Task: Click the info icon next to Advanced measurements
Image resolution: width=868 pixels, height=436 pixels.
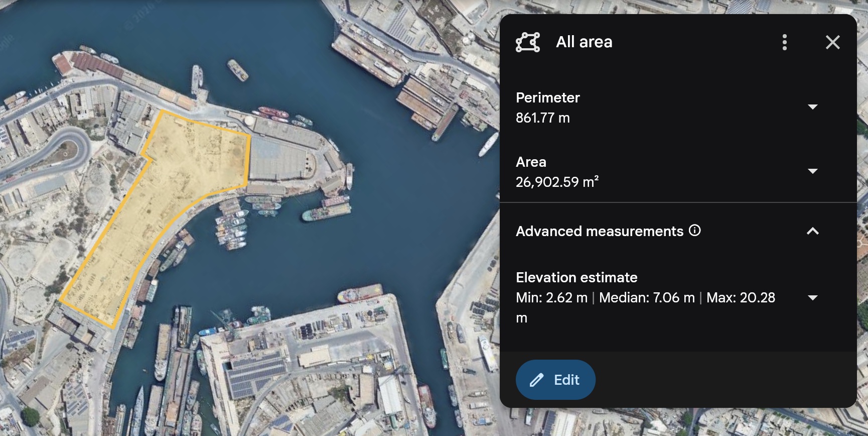Action: click(x=695, y=231)
